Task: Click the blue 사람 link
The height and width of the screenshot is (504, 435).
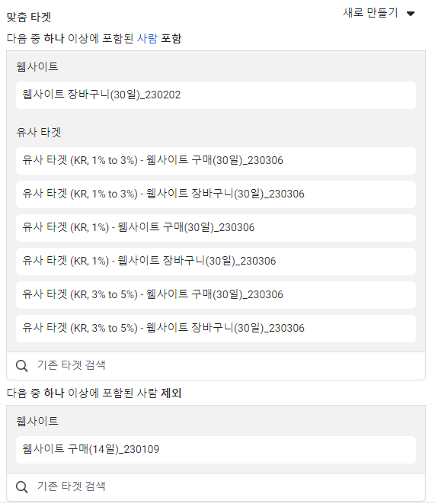Action: (147, 38)
